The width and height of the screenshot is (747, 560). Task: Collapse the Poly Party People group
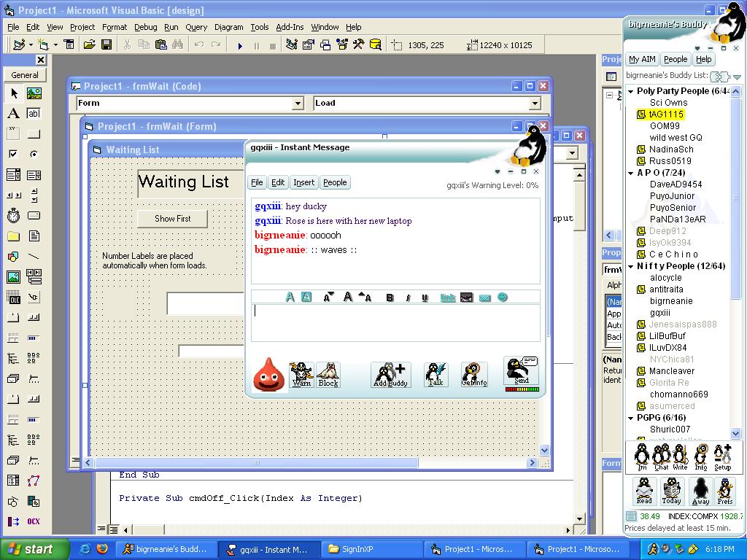tap(631, 91)
